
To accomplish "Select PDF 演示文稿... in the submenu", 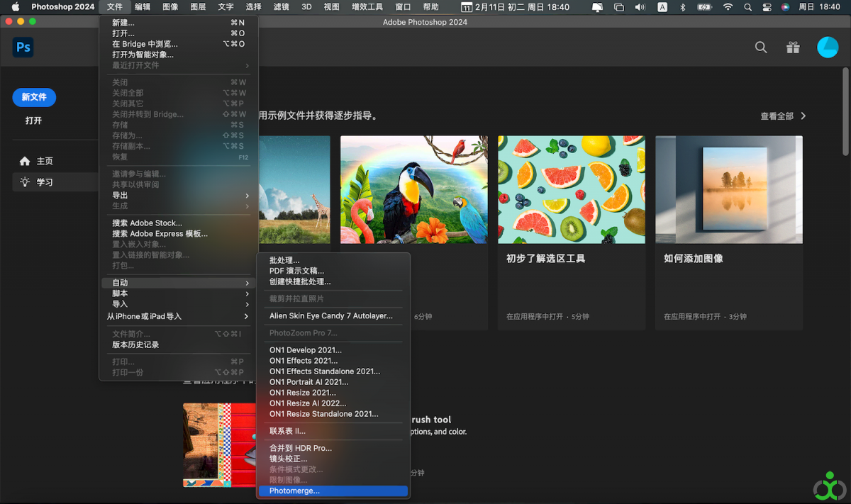I will click(333, 271).
